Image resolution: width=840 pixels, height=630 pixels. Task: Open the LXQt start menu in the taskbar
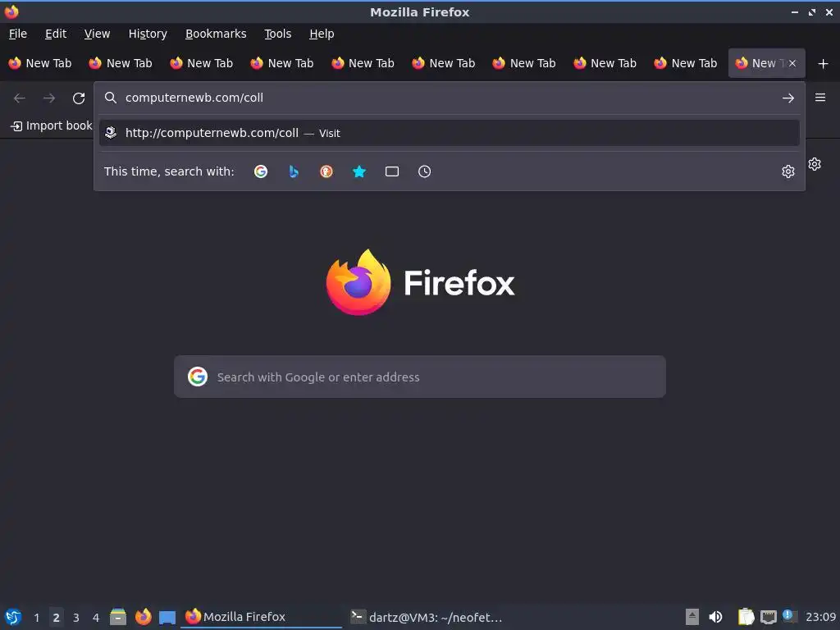tap(13, 617)
